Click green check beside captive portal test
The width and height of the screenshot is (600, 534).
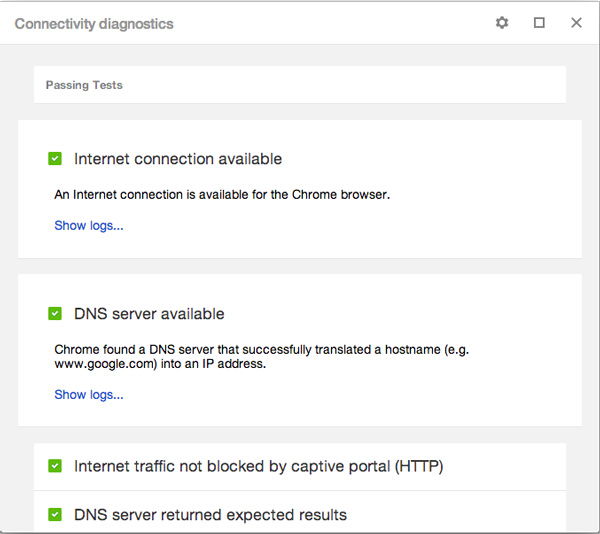pos(55,466)
